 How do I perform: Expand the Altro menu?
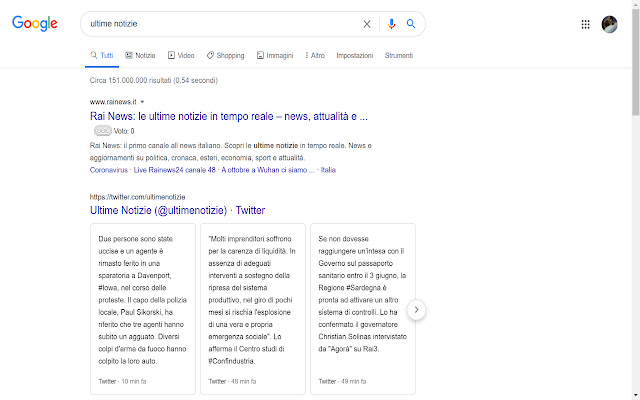[x=315, y=56]
